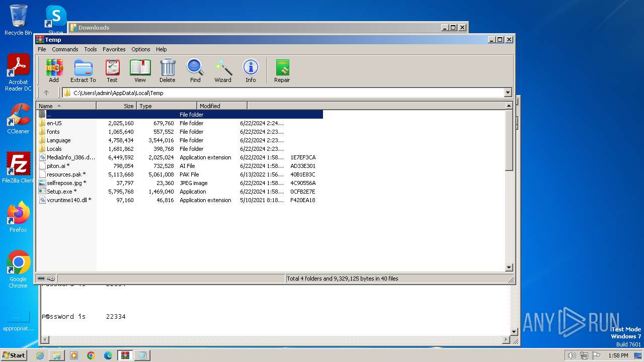Open File Explorer from the taskbar
Image resolution: width=644 pixels, height=362 pixels.
[x=57, y=355]
